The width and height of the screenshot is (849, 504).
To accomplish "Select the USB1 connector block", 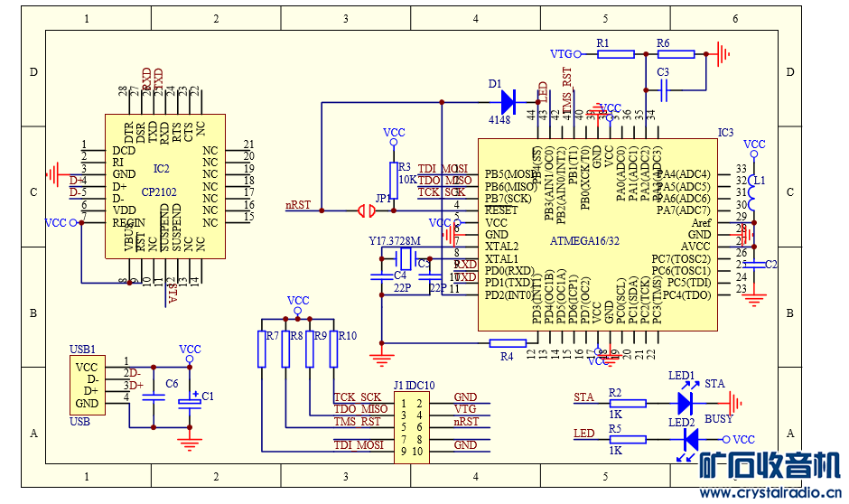I will 88,385.
